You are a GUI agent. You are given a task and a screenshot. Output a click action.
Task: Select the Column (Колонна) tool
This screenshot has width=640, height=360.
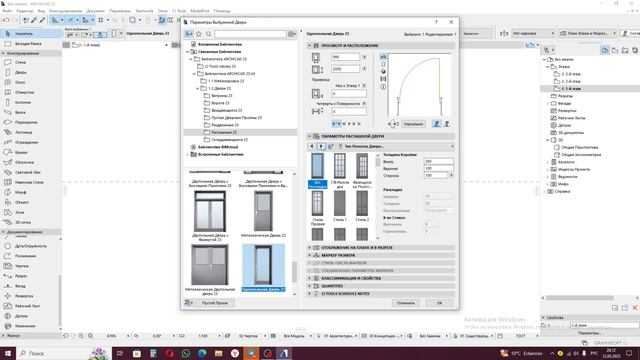(x=31, y=102)
